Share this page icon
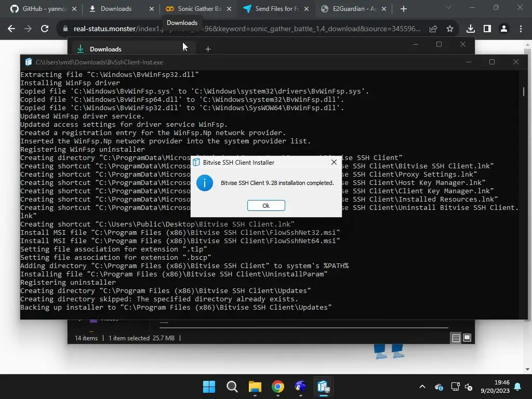The image size is (532, 399). tap(433, 29)
